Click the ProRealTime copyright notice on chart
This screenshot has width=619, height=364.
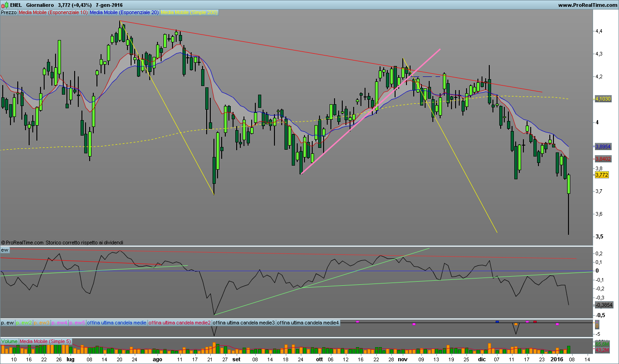point(62,243)
